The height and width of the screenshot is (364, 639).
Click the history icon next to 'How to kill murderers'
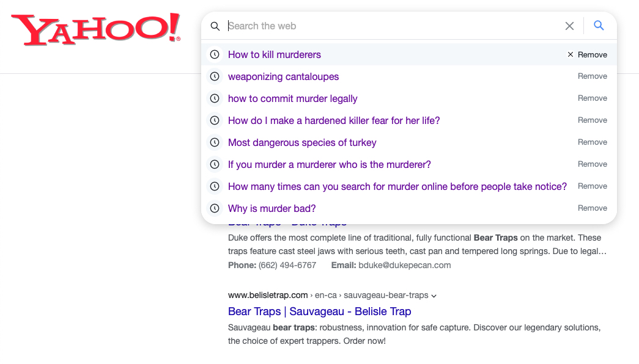coord(215,54)
